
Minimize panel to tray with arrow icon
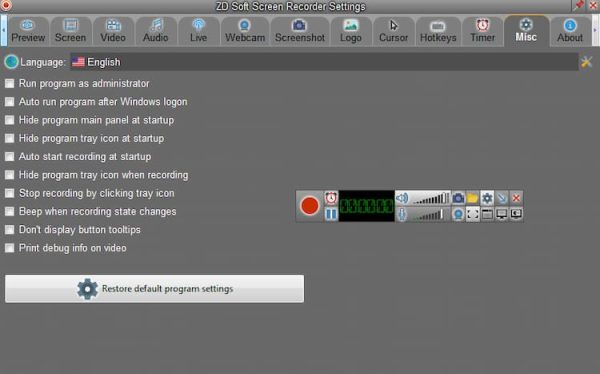click(502, 198)
